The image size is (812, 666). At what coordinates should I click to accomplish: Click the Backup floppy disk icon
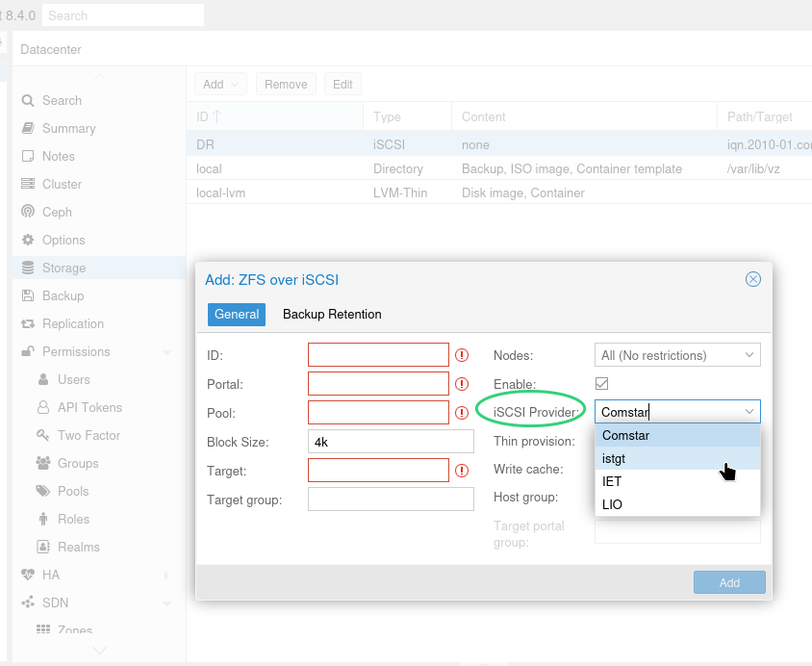click(28, 295)
